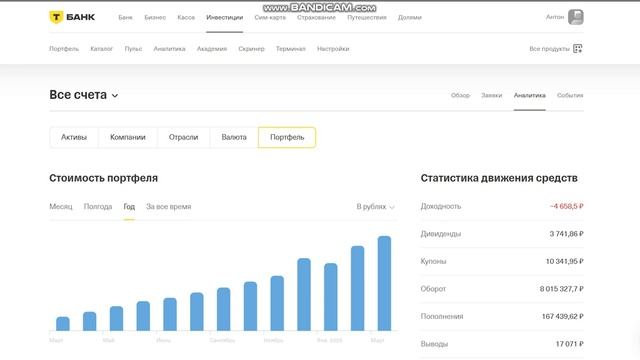Open the user avatar icon
The width and height of the screenshot is (640, 360).
point(576,17)
